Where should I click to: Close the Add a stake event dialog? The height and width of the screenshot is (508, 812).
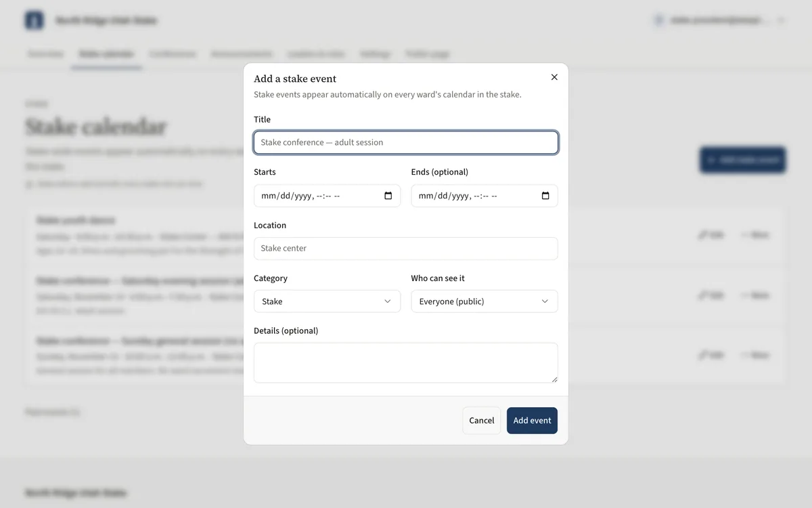tap(554, 77)
